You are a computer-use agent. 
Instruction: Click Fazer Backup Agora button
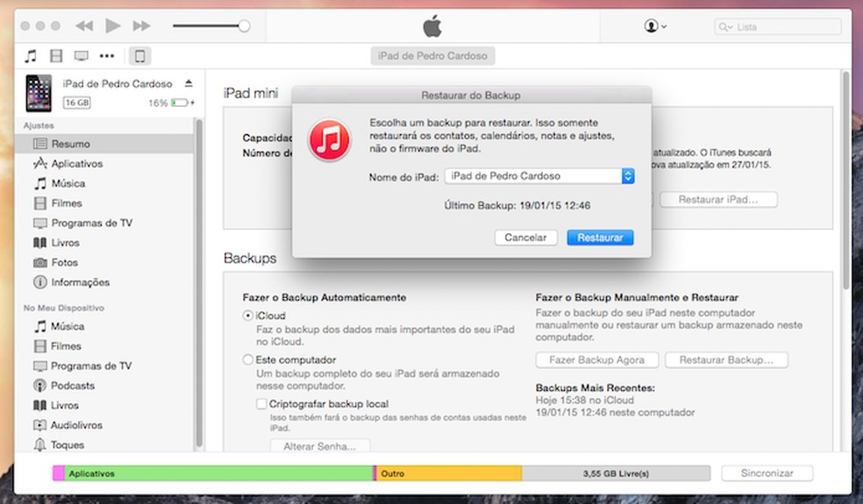point(597,360)
